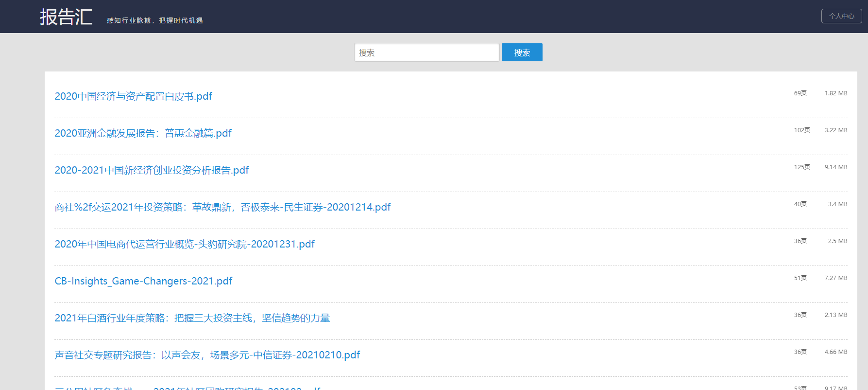Viewport: 868px width, 390px height.
Task: Open the 民生证券-20201214.pdf report link
Action: (x=222, y=207)
